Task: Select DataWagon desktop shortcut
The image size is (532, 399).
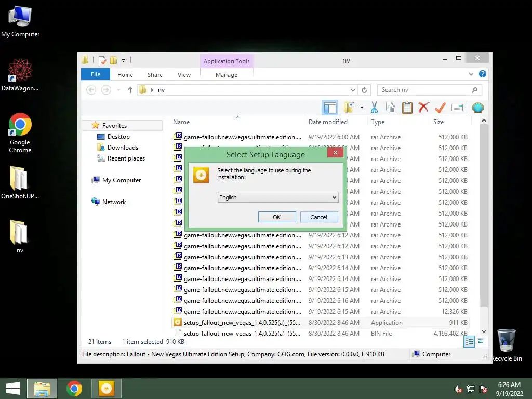Action: (20, 75)
